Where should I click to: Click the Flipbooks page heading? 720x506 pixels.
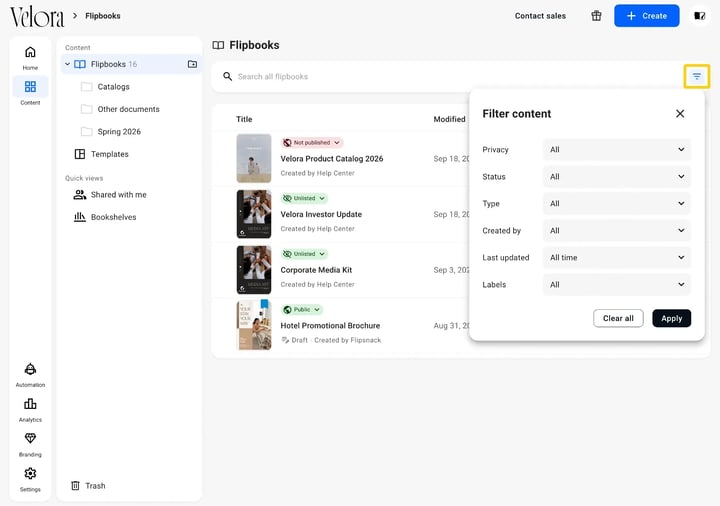[x=254, y=45]
